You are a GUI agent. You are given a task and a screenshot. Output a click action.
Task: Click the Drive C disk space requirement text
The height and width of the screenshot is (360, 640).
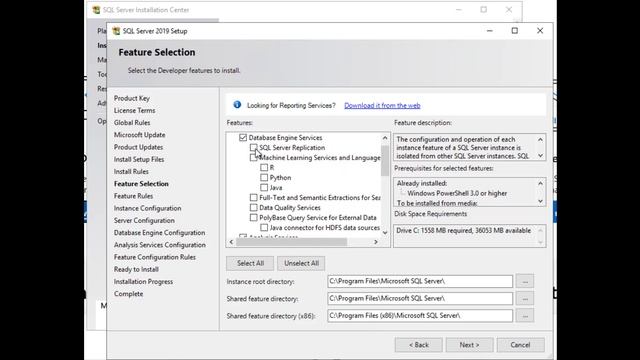click(x=464, y=231)
